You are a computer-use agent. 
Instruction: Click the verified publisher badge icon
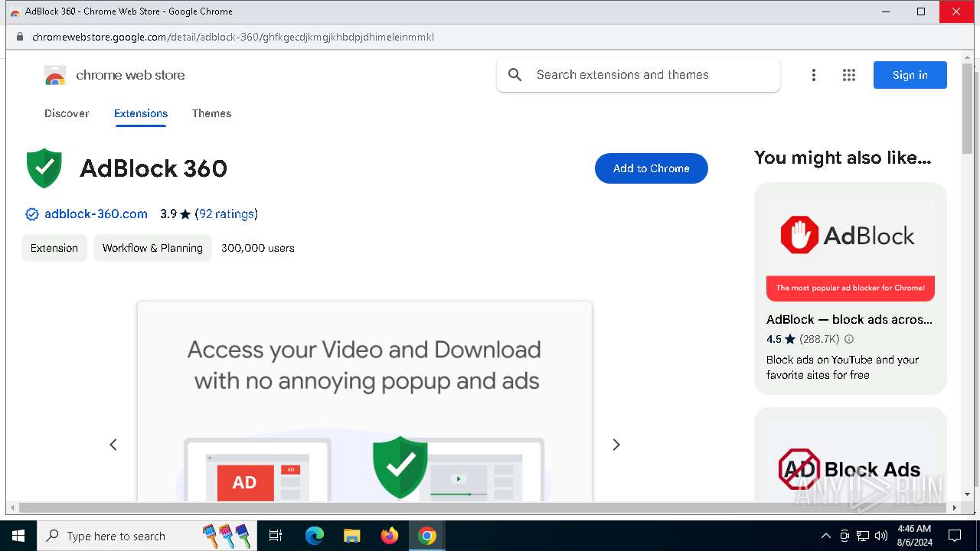[x=32, y=214]
